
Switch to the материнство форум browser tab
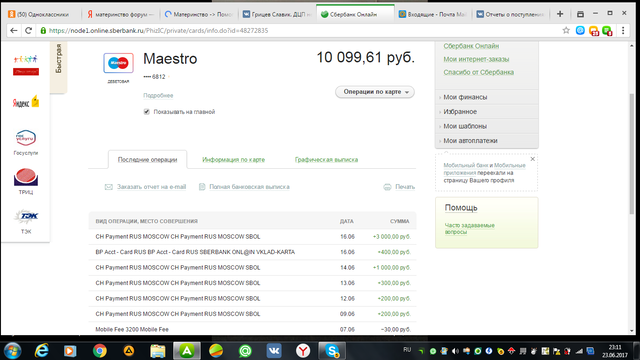[121, 14]
